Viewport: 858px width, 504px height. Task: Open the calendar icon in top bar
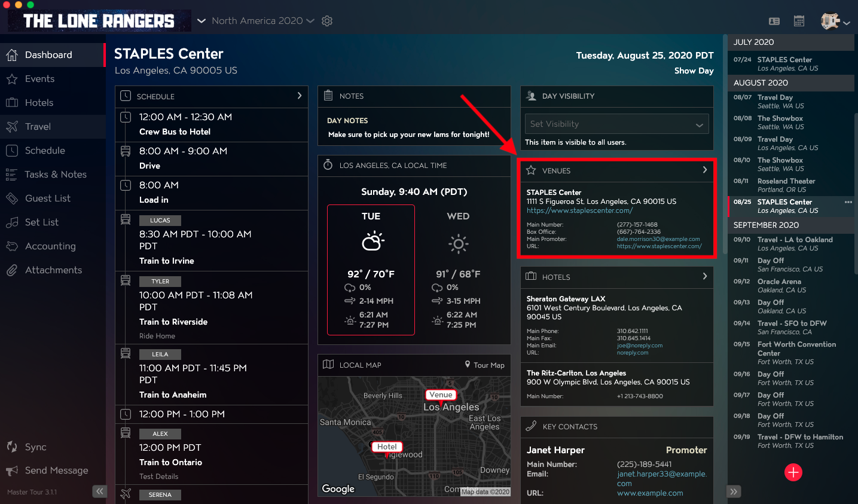(x=799, y=21)
